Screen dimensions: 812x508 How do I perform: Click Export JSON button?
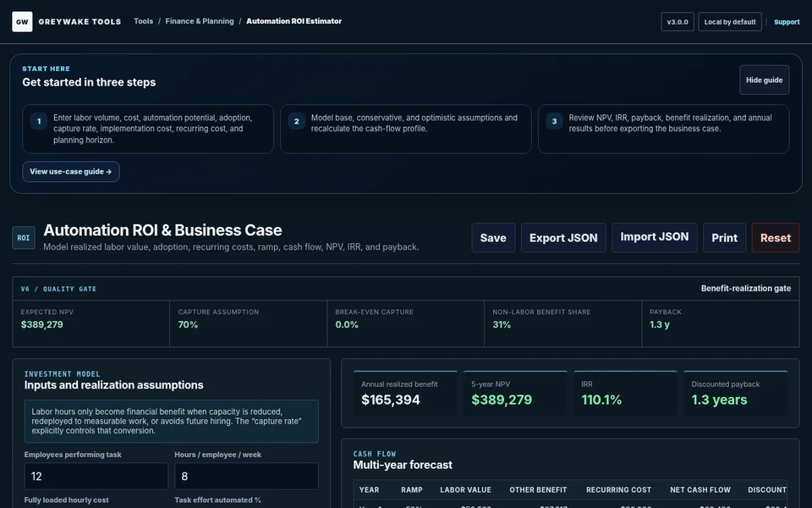pyautogui.click(x=563, y=238)
